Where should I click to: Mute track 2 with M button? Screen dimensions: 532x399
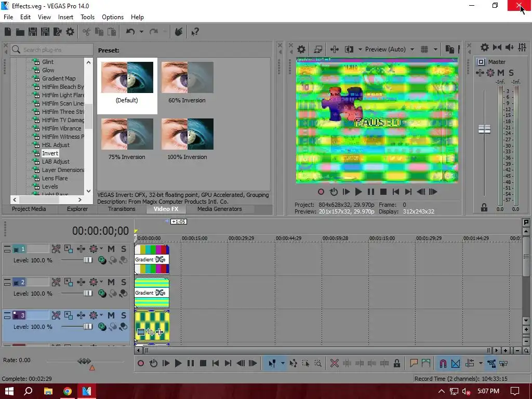(x=111, y=282)
